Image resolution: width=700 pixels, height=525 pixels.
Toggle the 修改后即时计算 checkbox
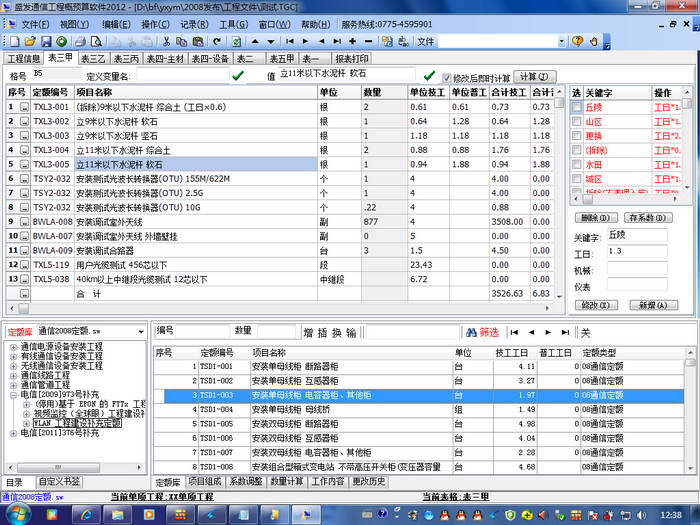[x=430, y=77]
